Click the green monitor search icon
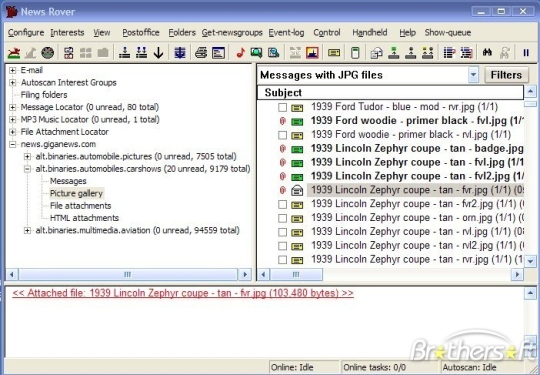Viewport: 540px width, 375px height. pos(256,53)
